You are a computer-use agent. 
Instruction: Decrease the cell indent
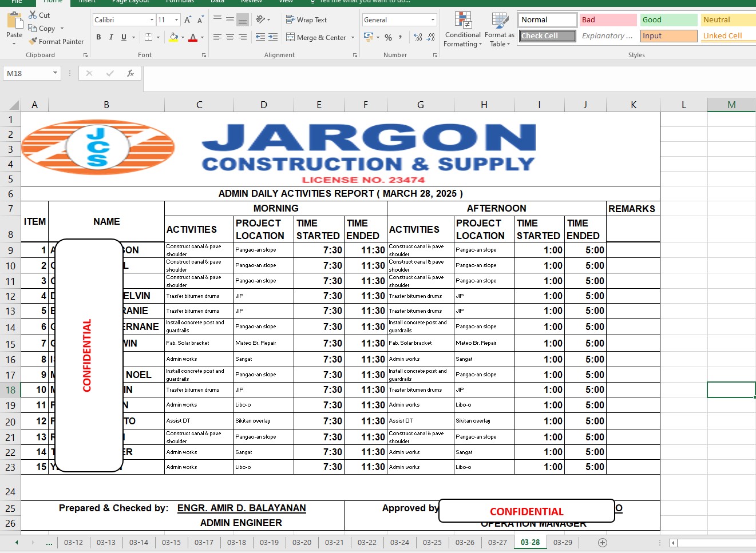click(x=260, y=37)
